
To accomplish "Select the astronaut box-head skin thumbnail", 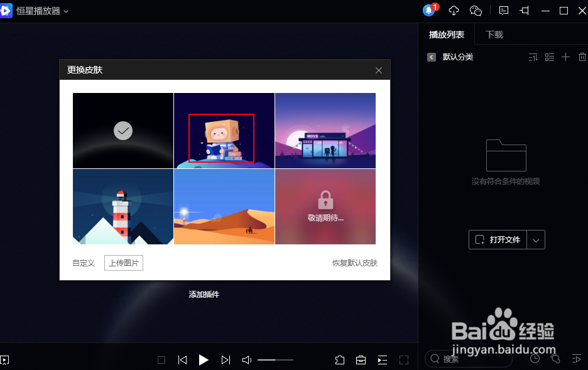I will 224,131.
